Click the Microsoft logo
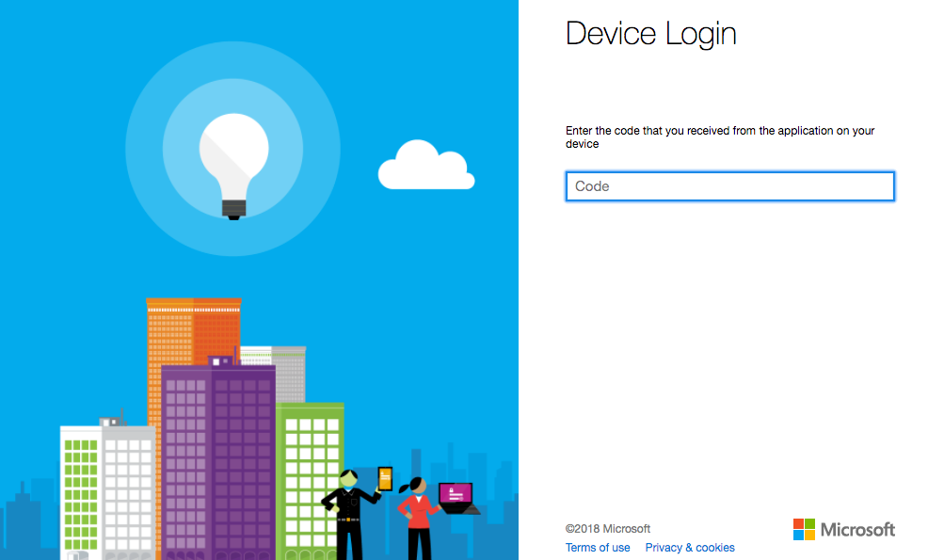The image size is (944, 560). click(x=843, y=529)
